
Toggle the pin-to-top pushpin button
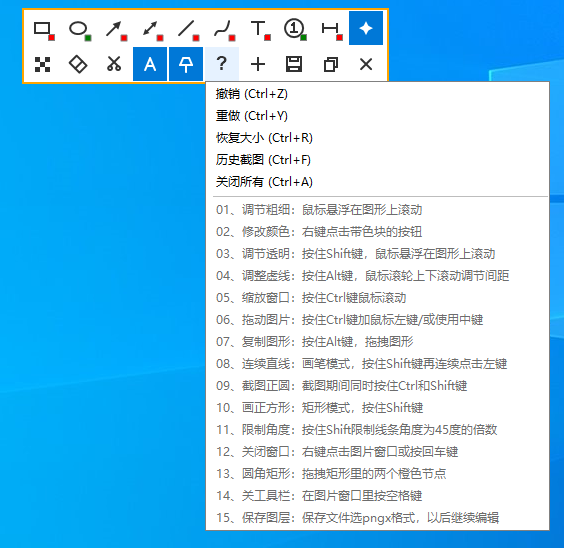186,64
